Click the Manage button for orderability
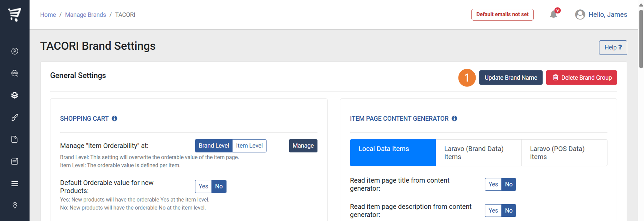 (x=303, y=146)
